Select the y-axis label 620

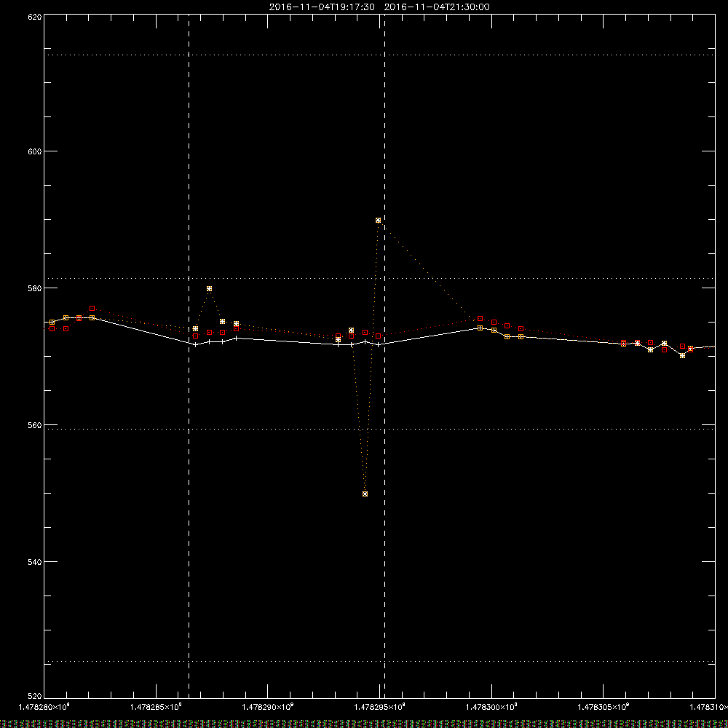pyautogui.click(x=35, y=17)
